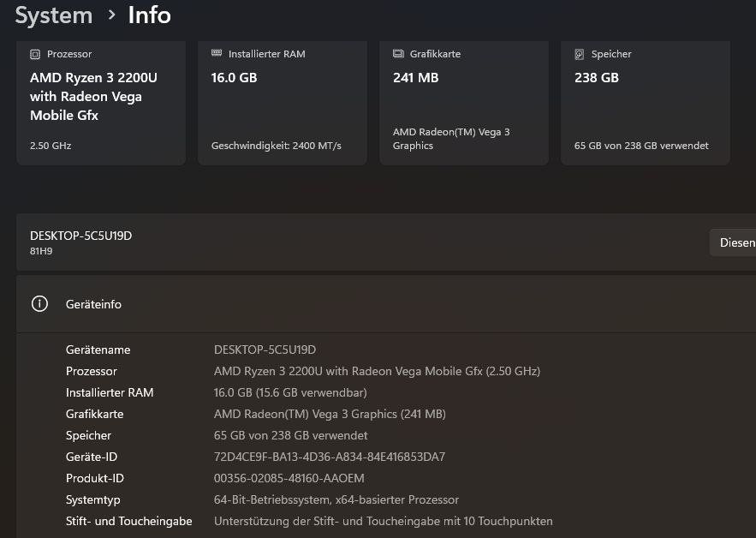Screen dimensions: 756x538
Task: Open the Installierter RAM card
Action: click(x=283, y=103)
